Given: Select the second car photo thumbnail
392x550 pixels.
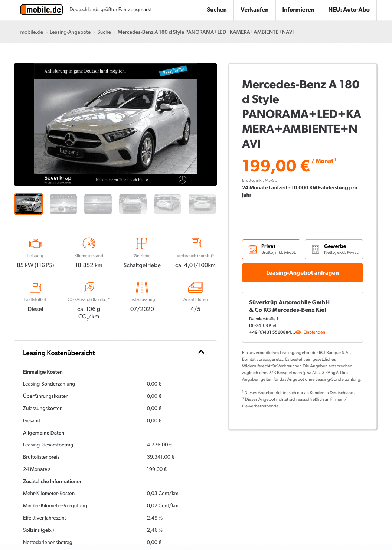Looking at the screenshot, I should click(x=63, y=204).
